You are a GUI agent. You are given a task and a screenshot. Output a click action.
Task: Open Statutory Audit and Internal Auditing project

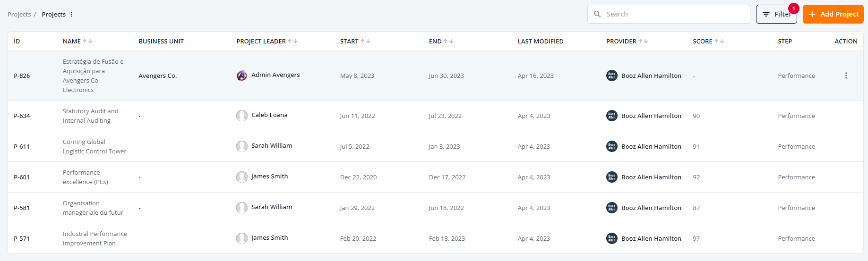coord(91,116)
